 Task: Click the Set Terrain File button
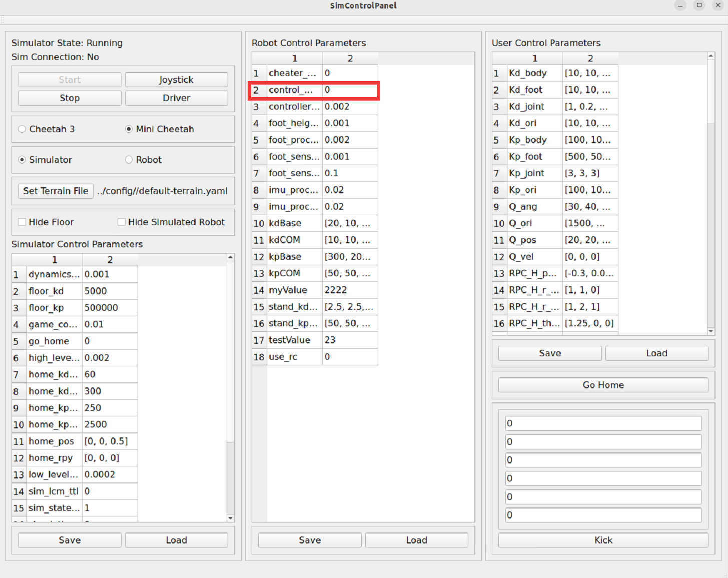56,191
